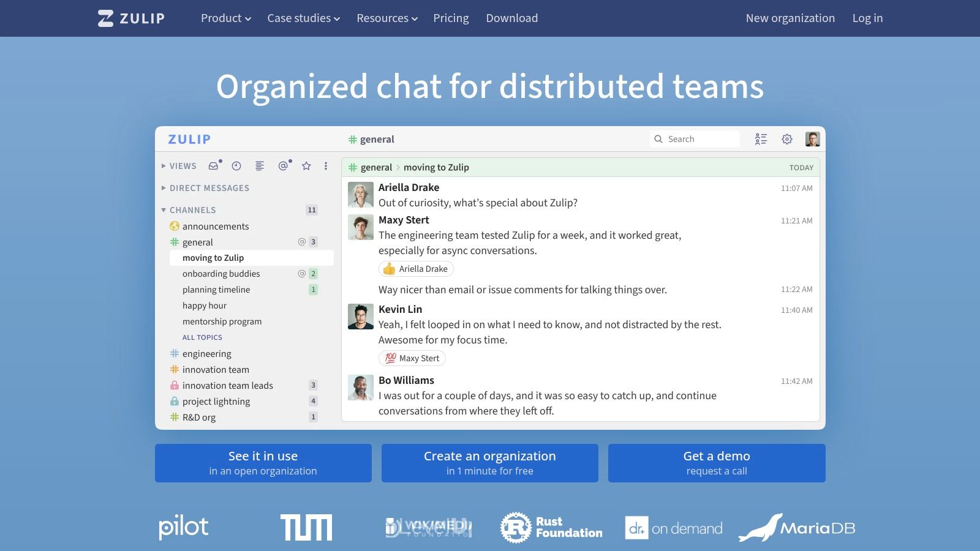Click moving to Zulip in topic bar
This screenshot has height=551, width=980.
click(436, 167)
